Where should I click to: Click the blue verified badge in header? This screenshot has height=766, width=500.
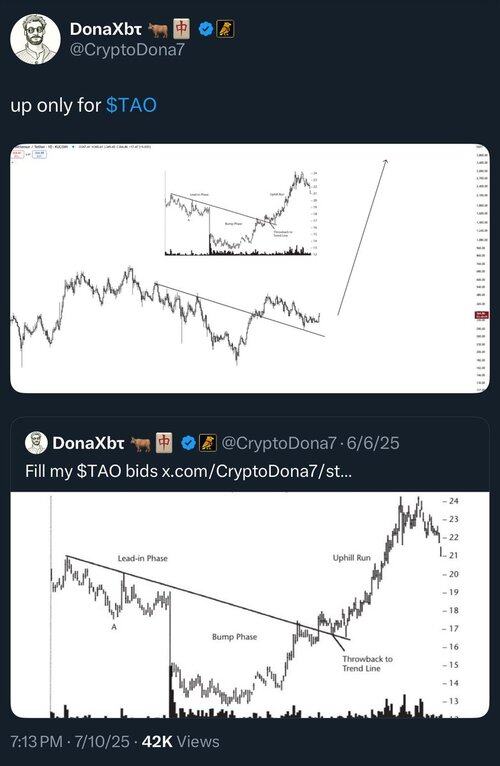pos(206,29)
